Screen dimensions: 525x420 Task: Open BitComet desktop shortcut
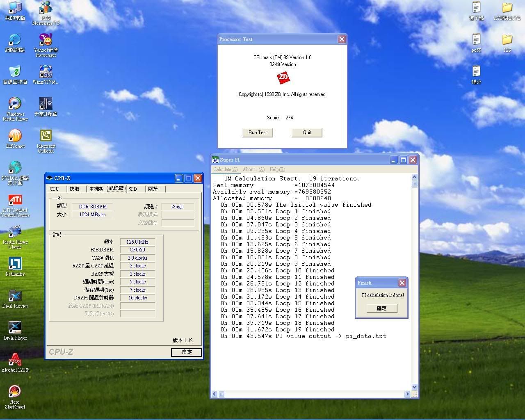click(x=15, y=139)
